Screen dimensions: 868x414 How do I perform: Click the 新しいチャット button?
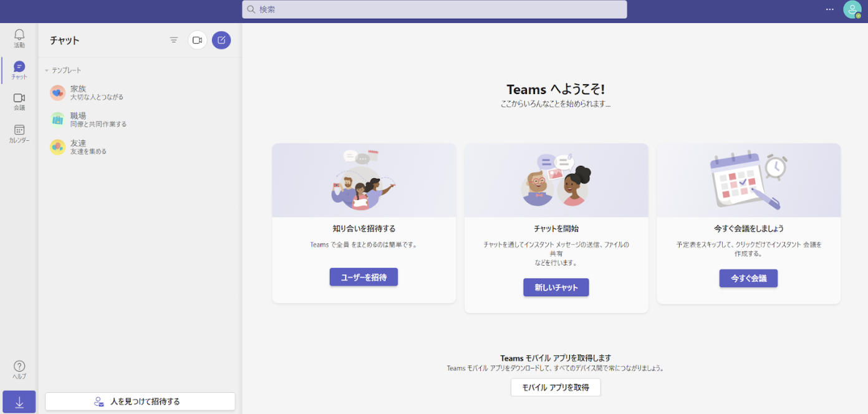click(x=556, y=287)
